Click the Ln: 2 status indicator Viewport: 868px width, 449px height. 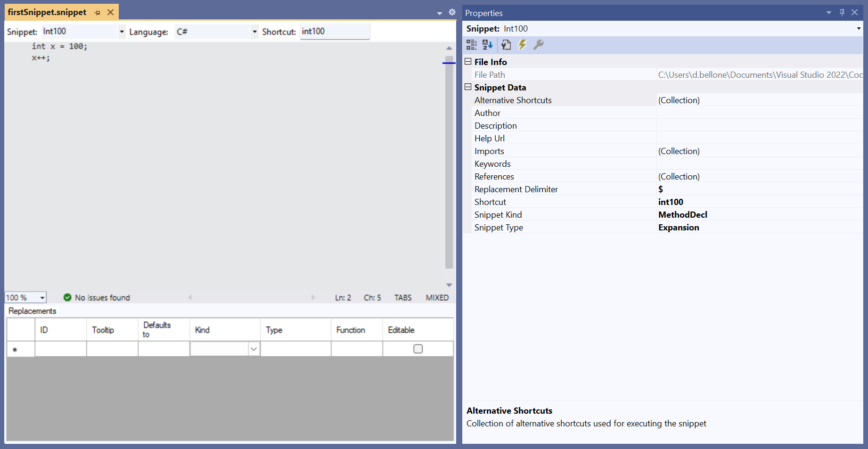[343, 297]
